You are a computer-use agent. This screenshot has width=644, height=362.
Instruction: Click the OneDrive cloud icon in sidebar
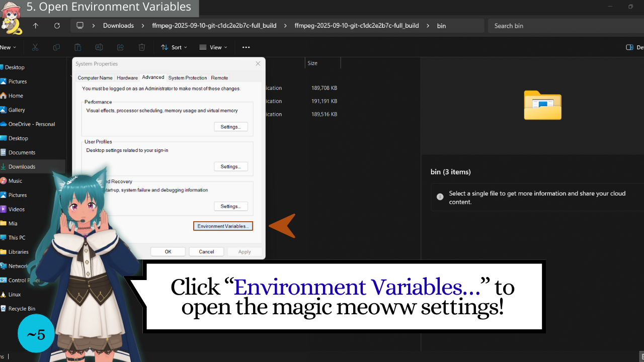[3, 124]
